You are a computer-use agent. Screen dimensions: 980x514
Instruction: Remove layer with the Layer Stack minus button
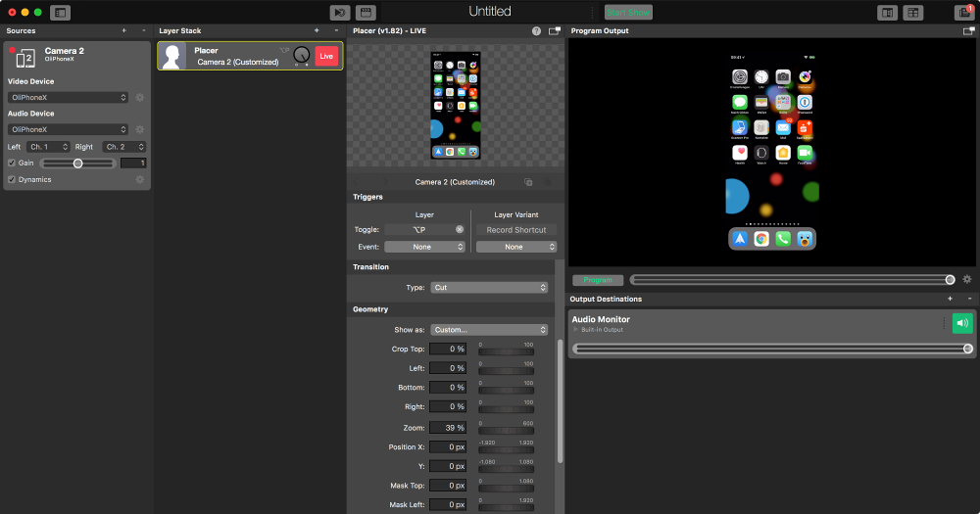[336, 30]
